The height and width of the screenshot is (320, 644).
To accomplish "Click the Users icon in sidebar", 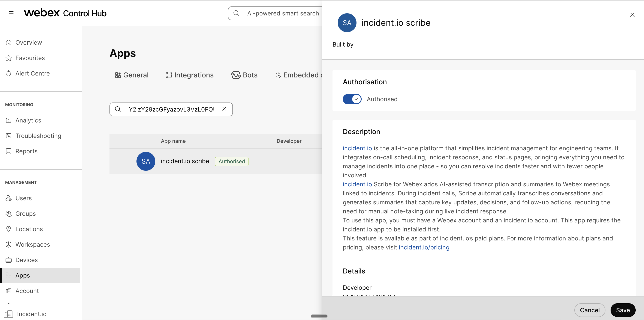I will pos(9,198).
